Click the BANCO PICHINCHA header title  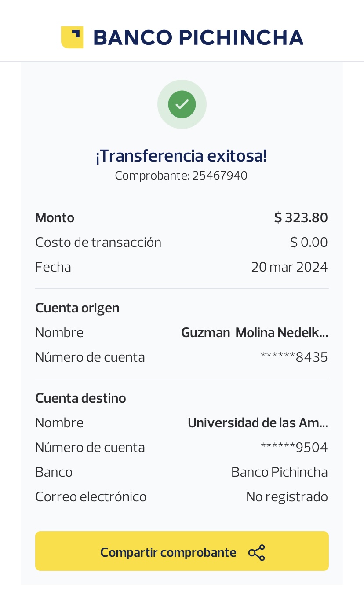point(198,38)
